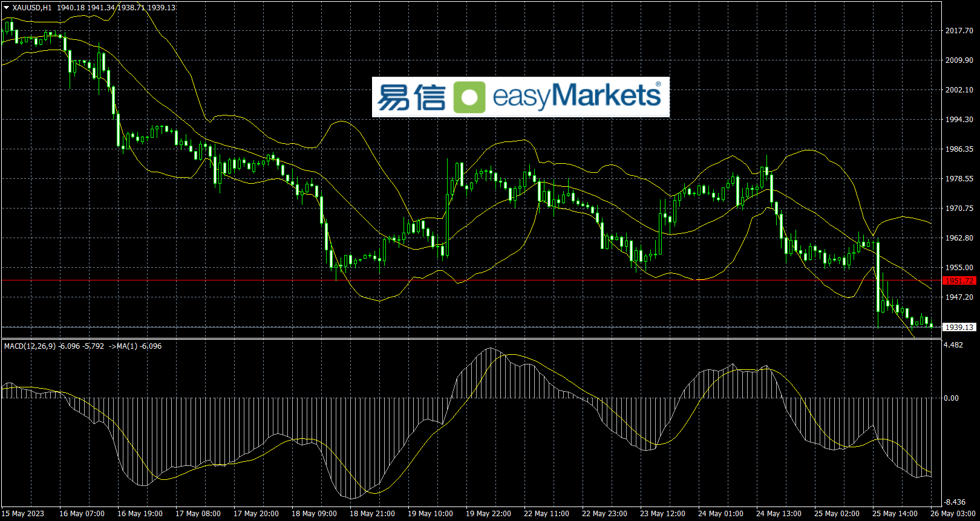Click the 26 May 03:00 time label
The height and width of the screenshot is (521, 980).
tap(953, 514)
